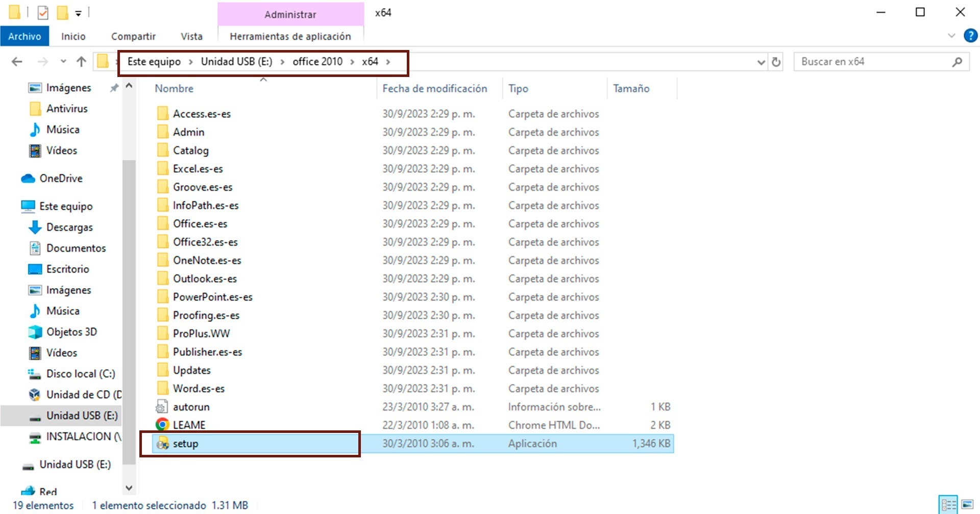Click the Back navigation arrow
This screenshot has height=514, width=980.
pyautogui.click(x=17, y=62)
